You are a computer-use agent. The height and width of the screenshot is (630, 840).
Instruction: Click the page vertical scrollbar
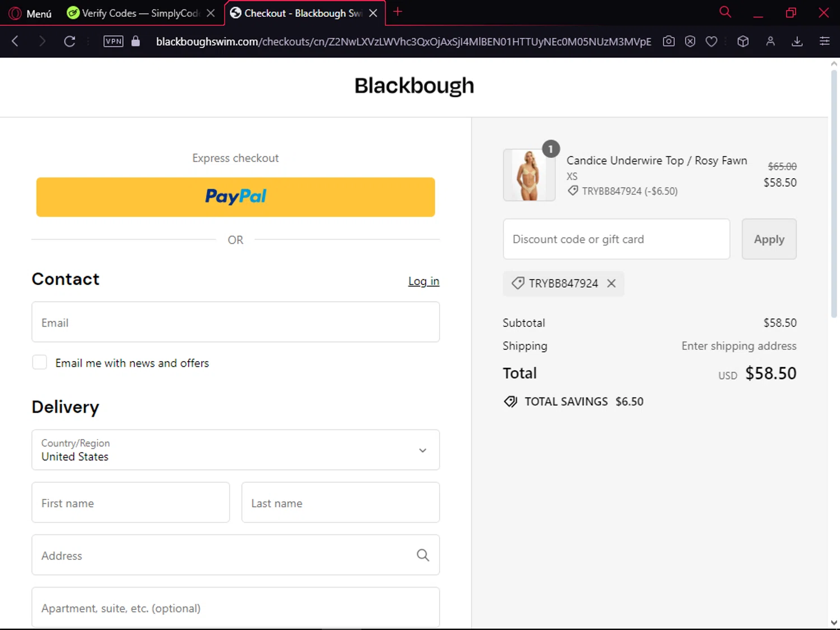(x=834, y=193)
